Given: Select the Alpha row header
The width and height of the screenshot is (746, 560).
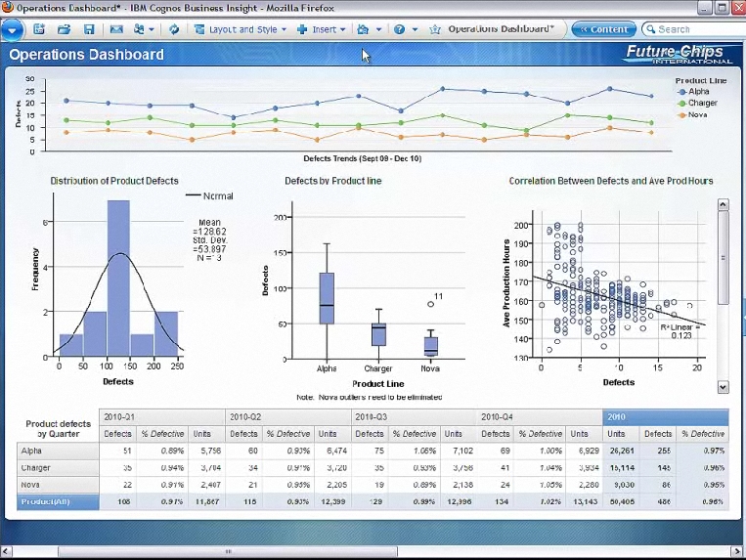Looking at the screenshot, I should pos(58,451).
